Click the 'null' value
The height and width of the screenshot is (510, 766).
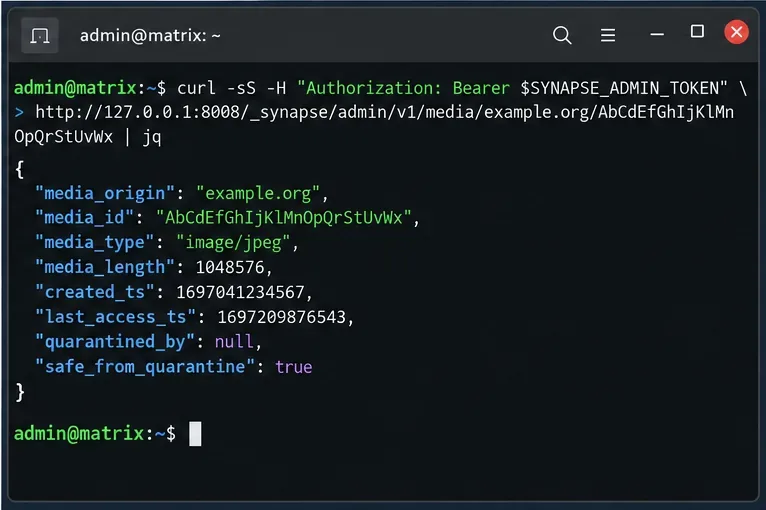(x=234, y=342)
